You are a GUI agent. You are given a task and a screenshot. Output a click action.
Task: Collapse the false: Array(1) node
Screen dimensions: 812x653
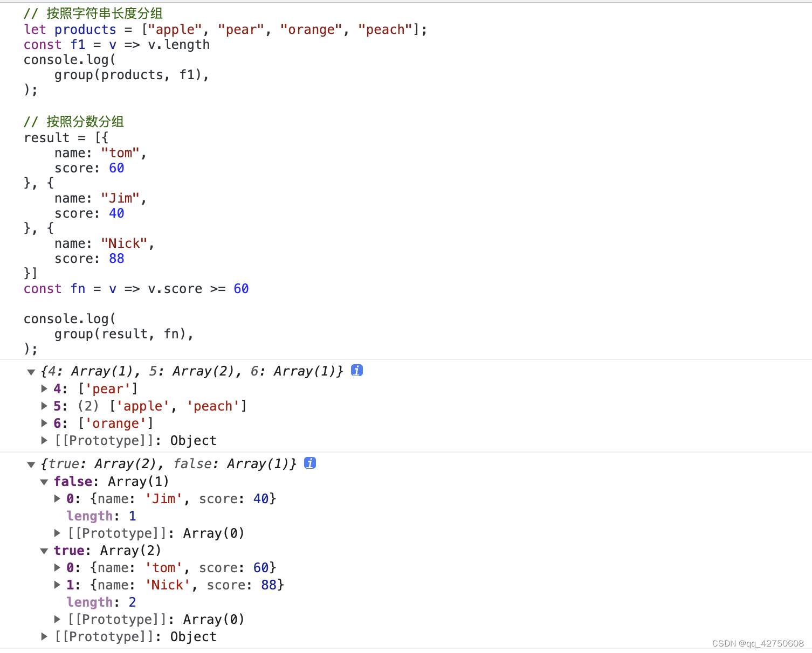point(44,482)
